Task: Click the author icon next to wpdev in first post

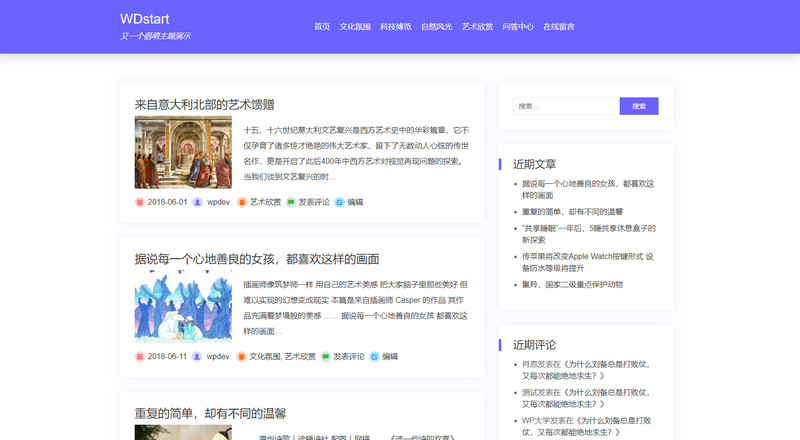Action: coord(197,202)
